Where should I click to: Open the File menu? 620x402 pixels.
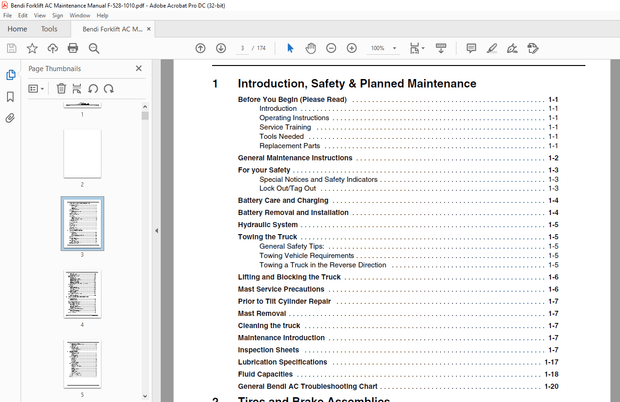(x=8, y=15)
